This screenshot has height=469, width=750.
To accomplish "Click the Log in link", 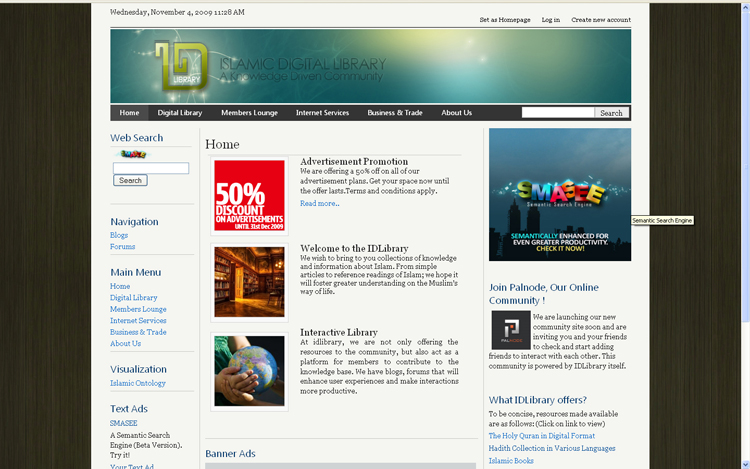I will 550,20.
